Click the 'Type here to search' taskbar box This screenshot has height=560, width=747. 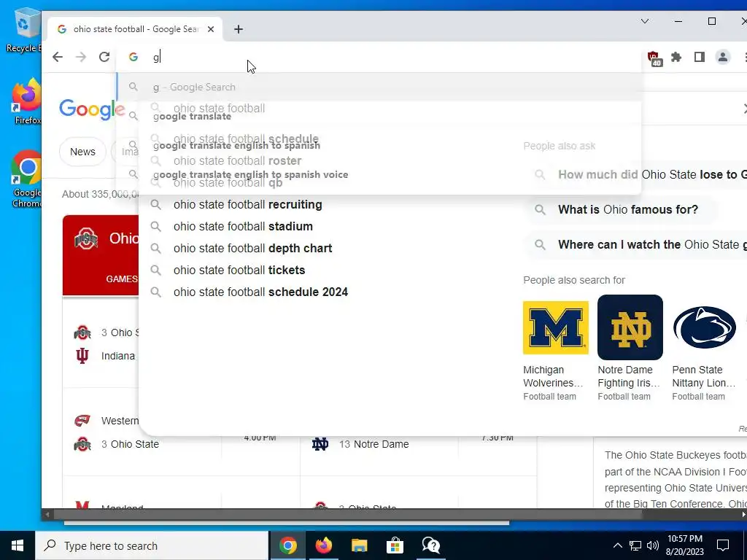tap(152, 545)
